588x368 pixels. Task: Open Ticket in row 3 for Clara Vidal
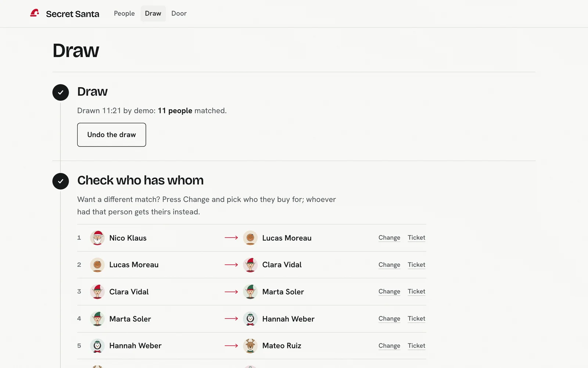[416, 291]
